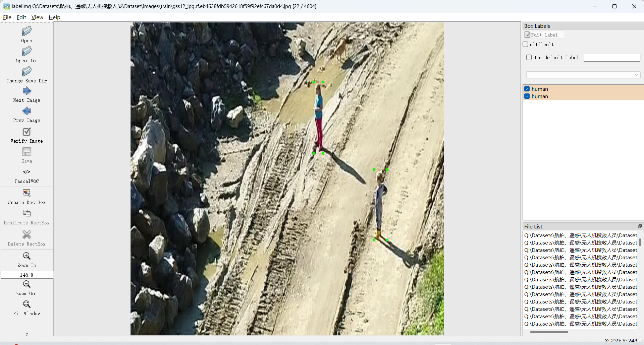Click the File List horizontal scrollbar
The image size is (644, 345).
(549, 332)
